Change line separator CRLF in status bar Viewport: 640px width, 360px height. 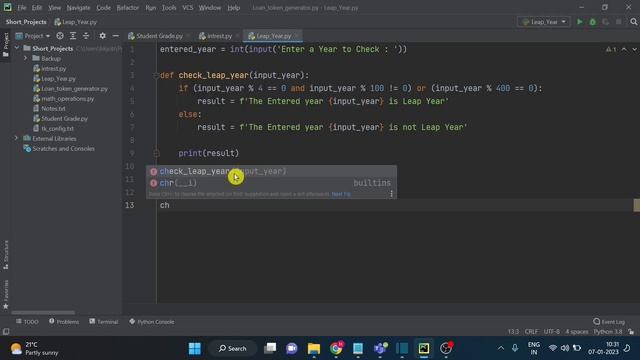(x=531, y=331)
